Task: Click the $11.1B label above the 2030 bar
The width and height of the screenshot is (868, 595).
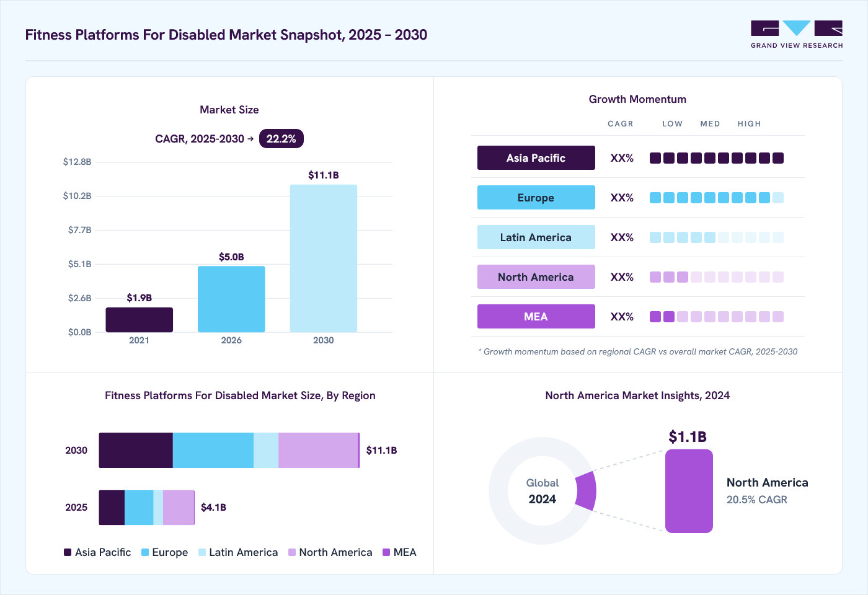Action: click(324, 175)
